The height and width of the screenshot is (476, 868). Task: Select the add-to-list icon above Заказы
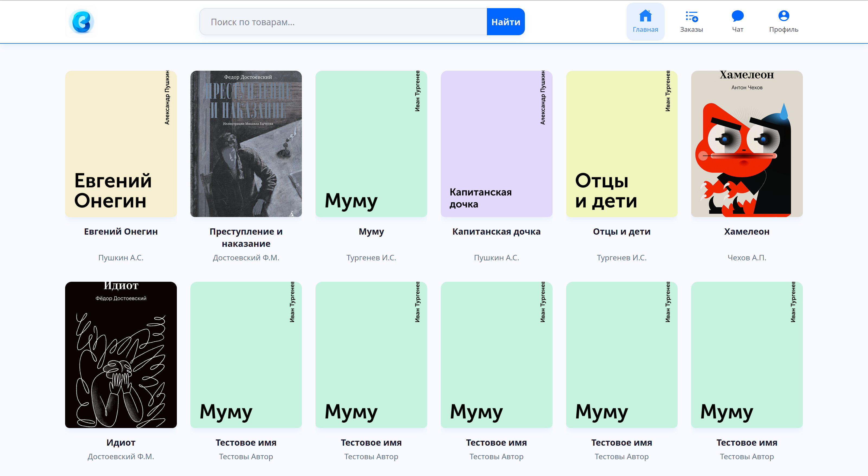click(x=691, y=15)
